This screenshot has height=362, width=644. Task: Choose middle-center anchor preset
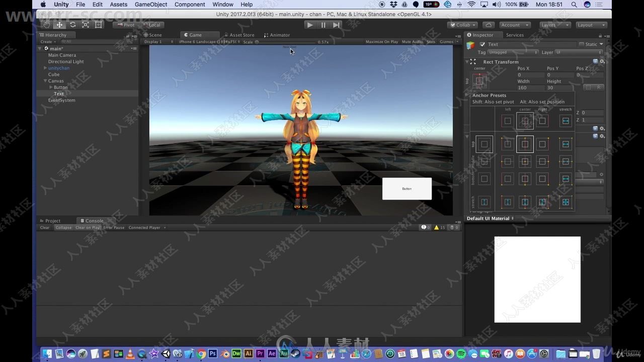[525, 161]
